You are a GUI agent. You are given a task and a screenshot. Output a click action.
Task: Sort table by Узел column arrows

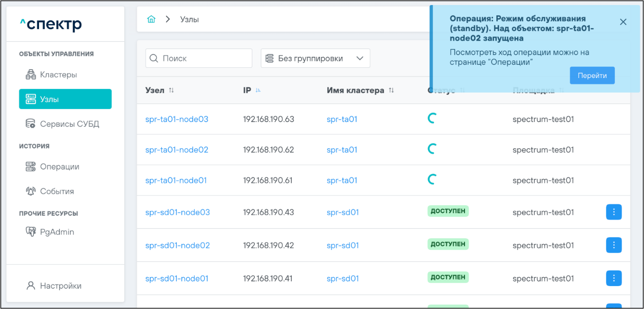[171, 91]
